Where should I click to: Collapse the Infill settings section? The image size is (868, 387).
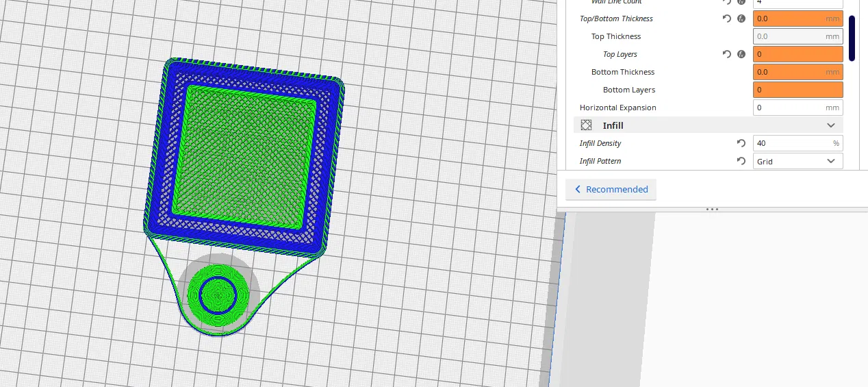pos(831,125)
